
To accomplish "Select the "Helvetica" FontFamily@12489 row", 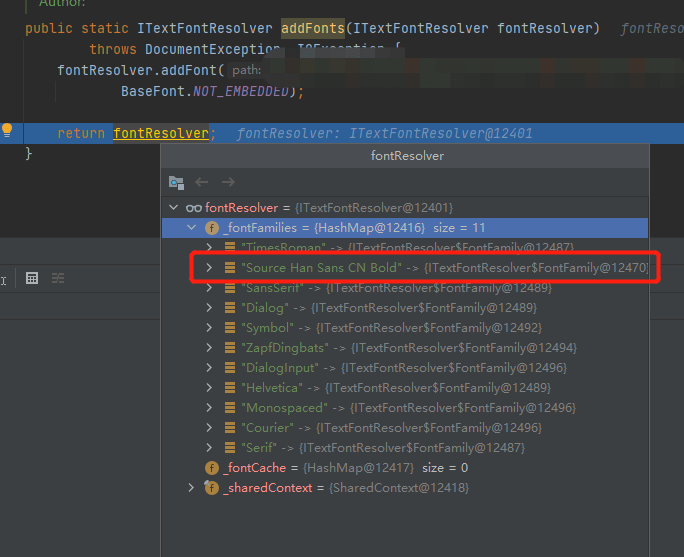I will 404,388.
